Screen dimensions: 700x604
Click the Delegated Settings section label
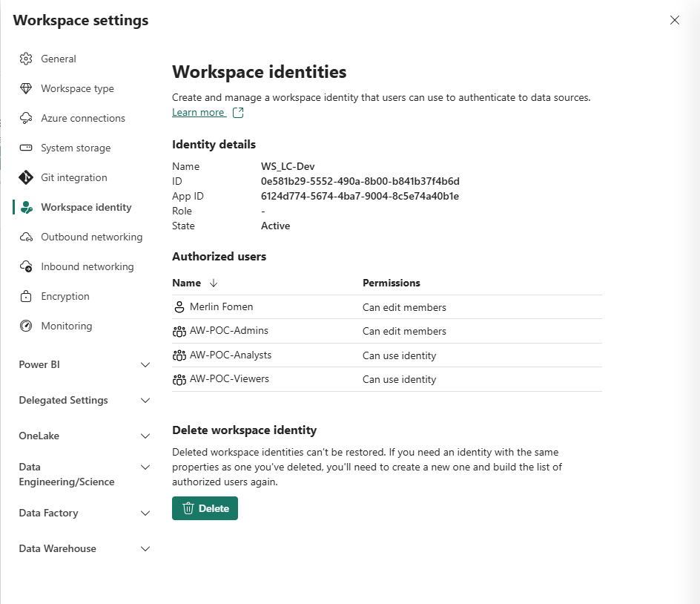click(63, 400)
